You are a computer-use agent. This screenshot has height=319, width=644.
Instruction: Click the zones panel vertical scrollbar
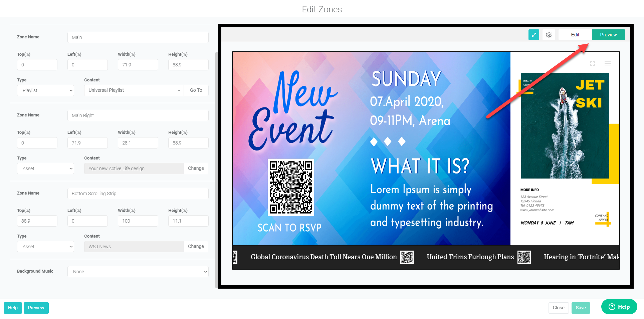tap(216, 170)
